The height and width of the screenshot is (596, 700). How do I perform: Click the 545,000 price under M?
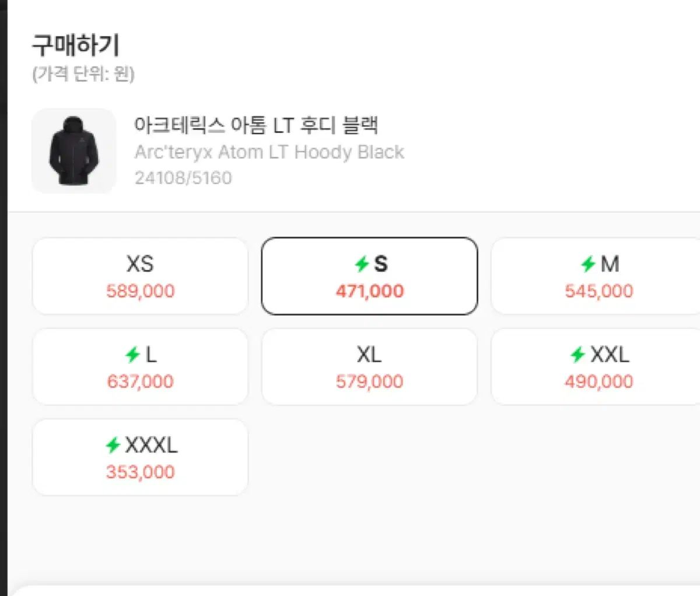598,291
